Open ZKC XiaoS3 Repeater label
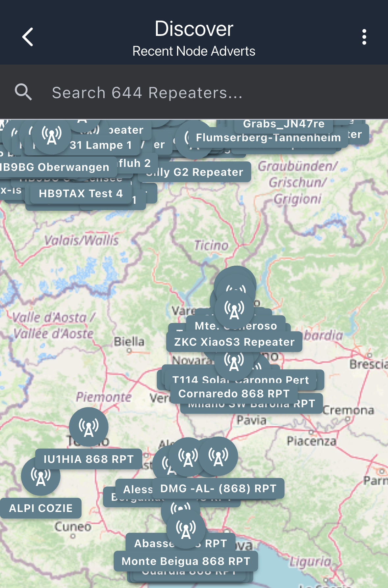Viewport: 388px width, 588px height. 234,342
